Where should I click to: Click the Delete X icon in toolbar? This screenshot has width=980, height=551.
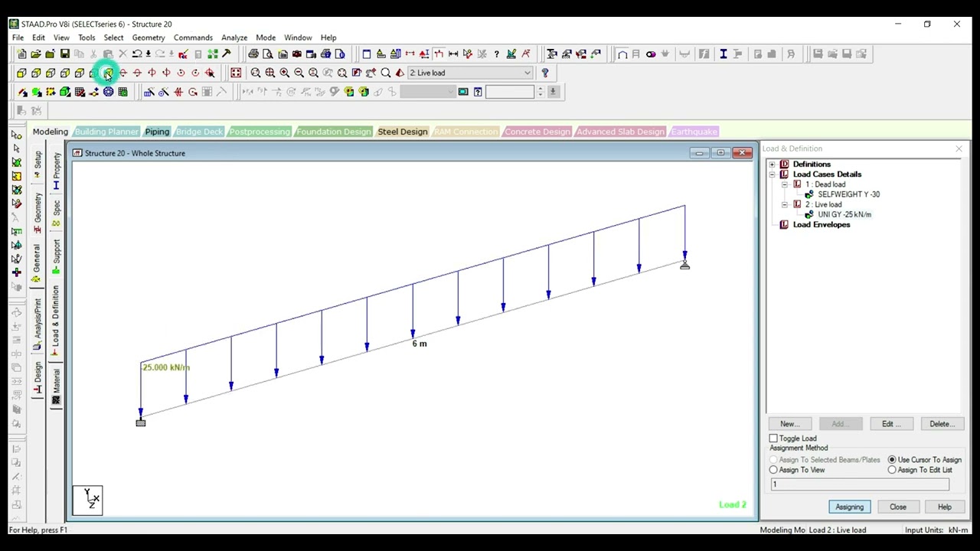click(x=122, y=54)
